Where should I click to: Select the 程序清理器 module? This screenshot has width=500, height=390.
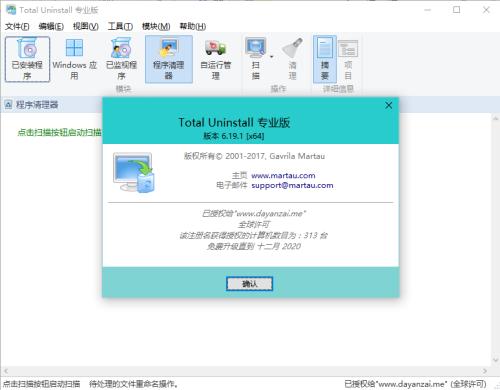(169, 59)
